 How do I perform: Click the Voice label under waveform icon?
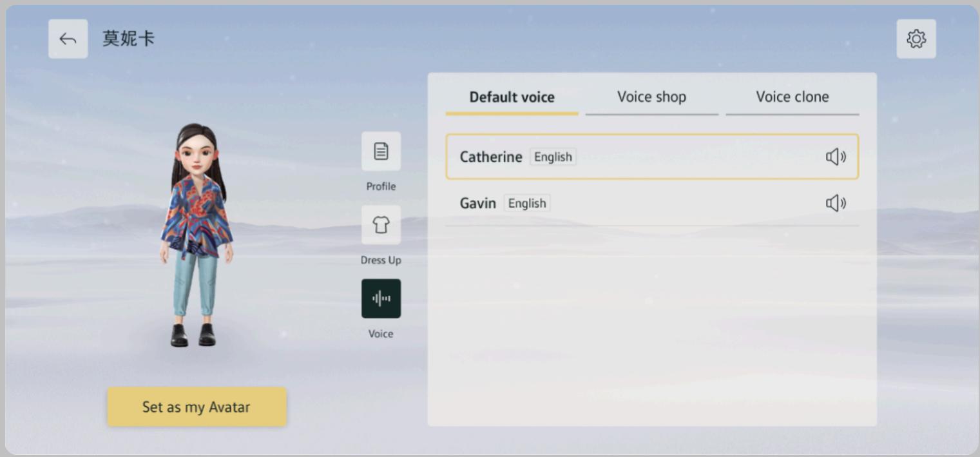[x=381, y=333]
